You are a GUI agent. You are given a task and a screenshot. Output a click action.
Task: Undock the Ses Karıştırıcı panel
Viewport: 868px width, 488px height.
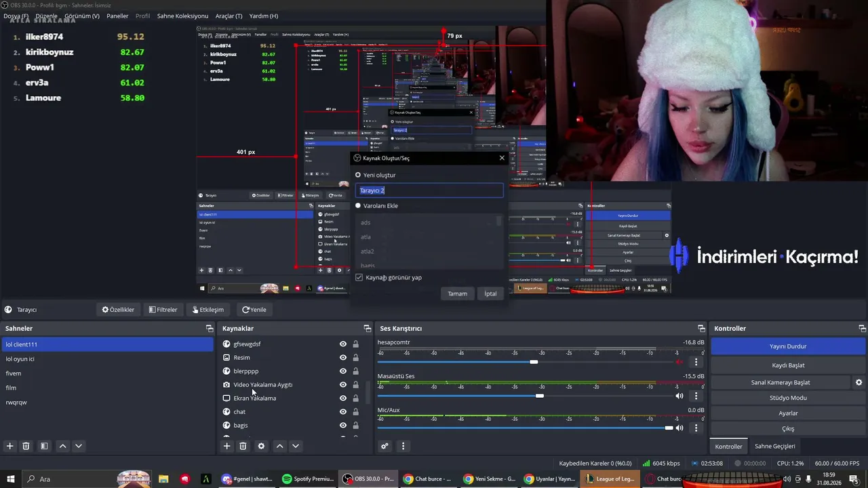(x=701, y=328)
